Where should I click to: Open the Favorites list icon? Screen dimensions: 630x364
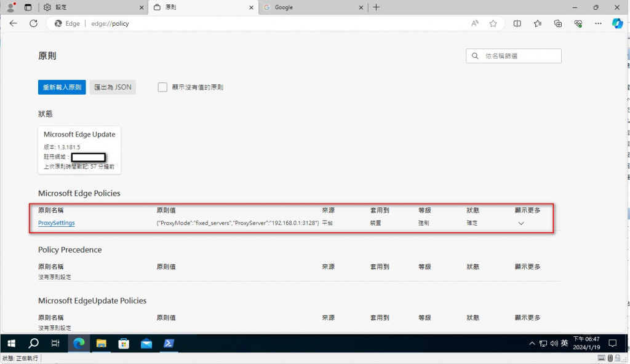(x=538, y=23)
